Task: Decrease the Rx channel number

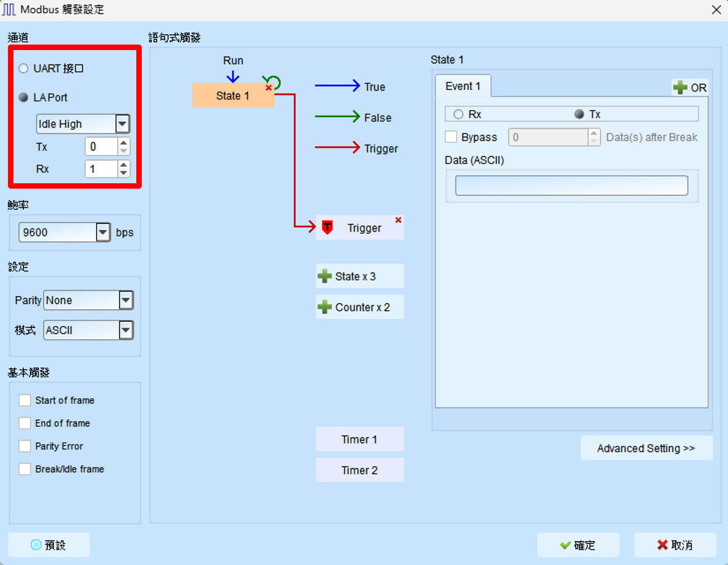Action: click(x=123, y=173)
